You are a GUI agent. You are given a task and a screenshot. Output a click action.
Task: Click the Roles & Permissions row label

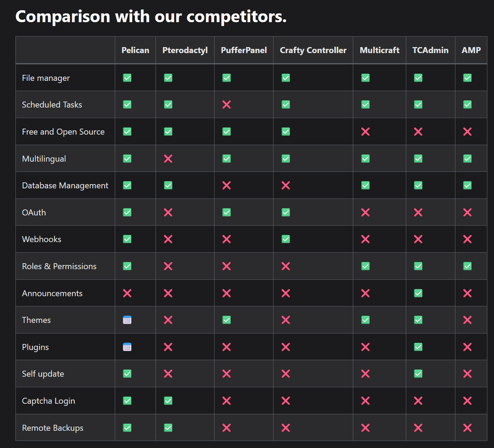pyautogui.click(x=59, y=266)
